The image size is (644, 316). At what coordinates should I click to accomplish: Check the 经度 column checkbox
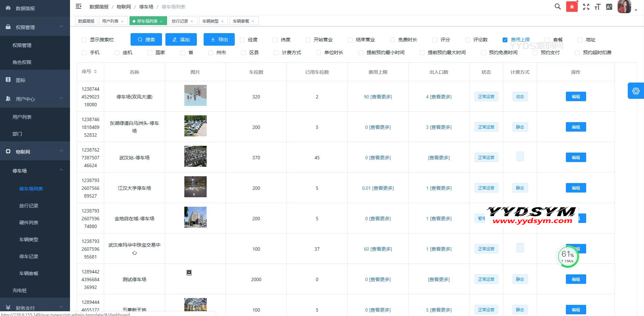click(242, 40)
